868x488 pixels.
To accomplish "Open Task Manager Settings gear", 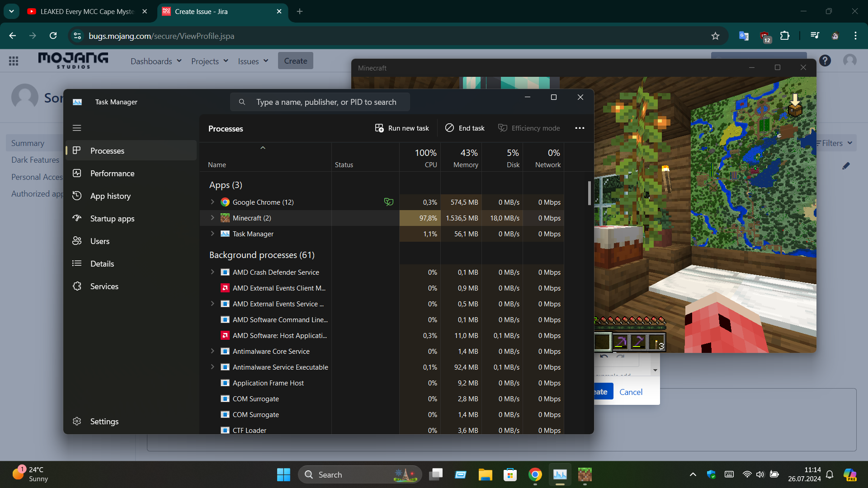I will click(x=77, y=421).
